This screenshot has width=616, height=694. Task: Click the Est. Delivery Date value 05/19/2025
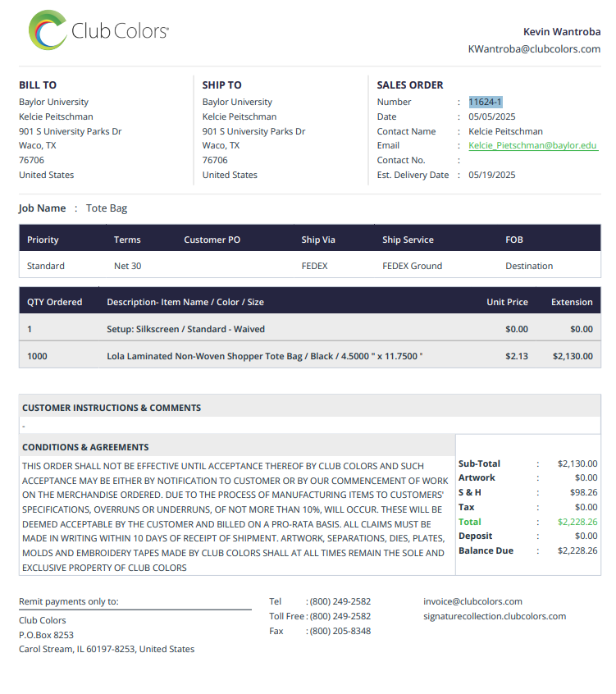pos(491,175)
